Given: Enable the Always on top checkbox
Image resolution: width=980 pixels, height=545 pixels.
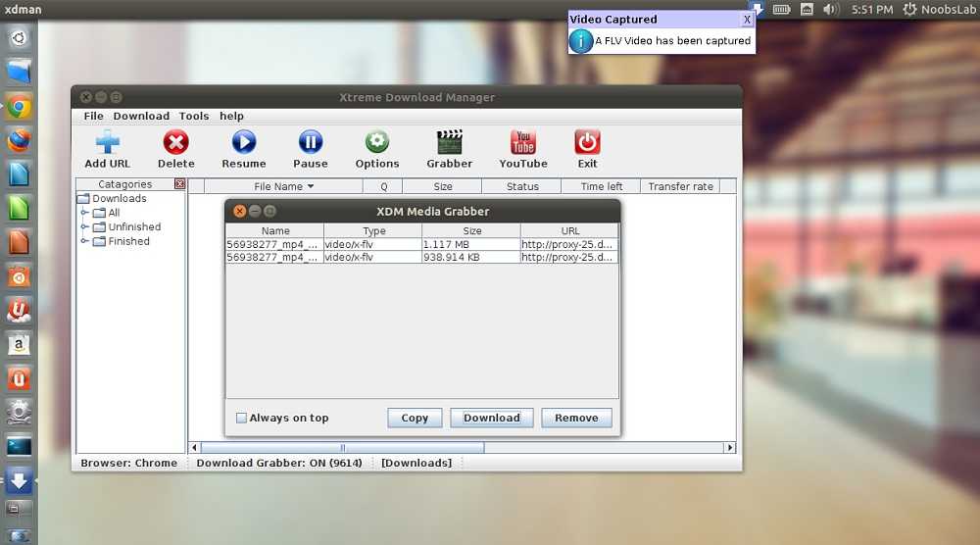Looking at the screenshot, I should pos(241,418).
